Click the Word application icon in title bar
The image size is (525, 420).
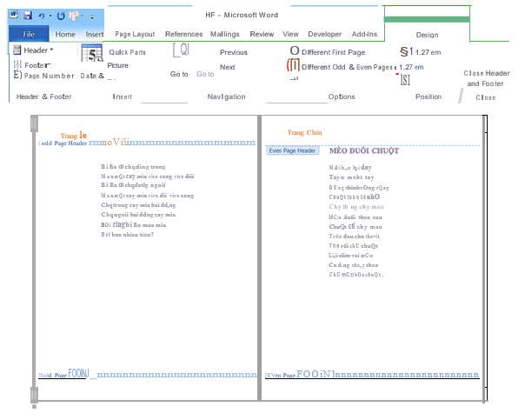point(13,16)
